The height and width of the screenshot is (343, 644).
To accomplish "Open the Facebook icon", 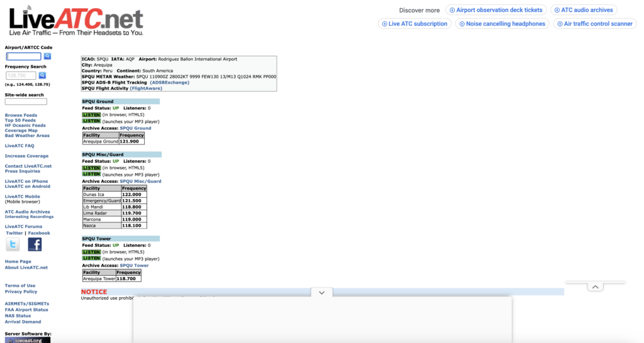I will pyautogui.click(x=35, y=244).
